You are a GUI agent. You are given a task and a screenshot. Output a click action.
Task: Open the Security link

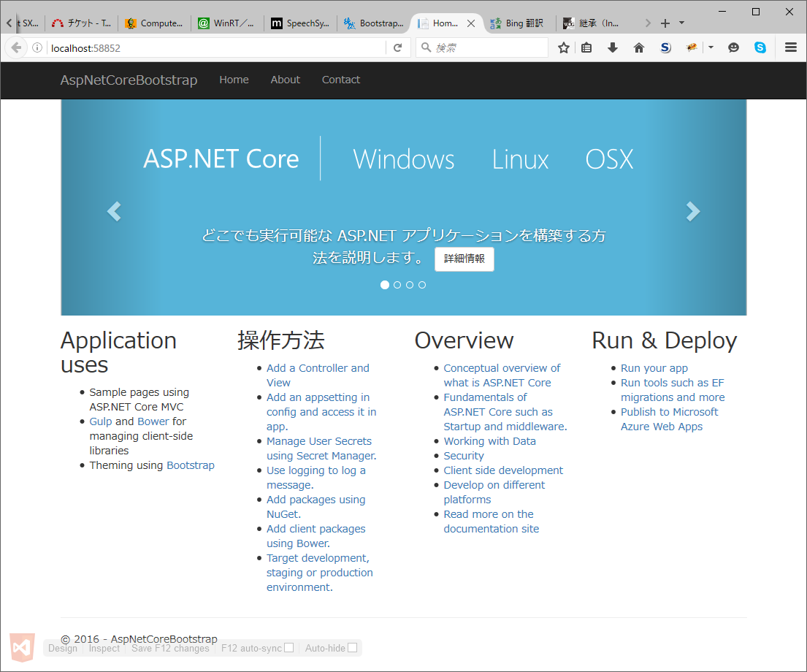click(x=464, y=456)
